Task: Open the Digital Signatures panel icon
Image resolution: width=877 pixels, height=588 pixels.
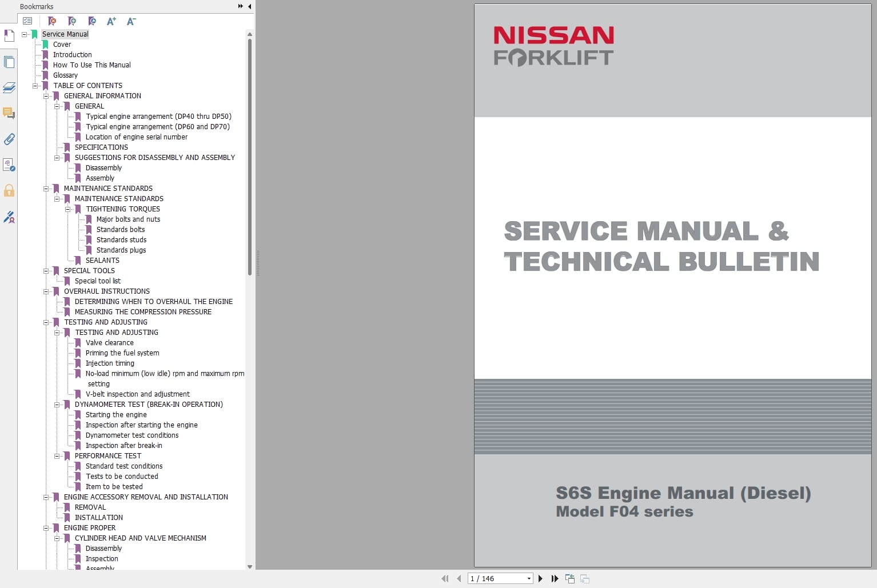Action: [x=9, y=165]
